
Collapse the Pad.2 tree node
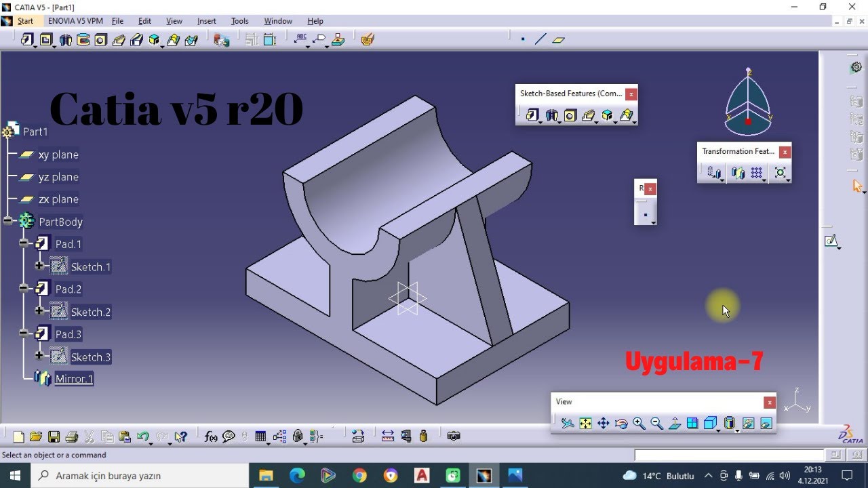click(24, 289)
